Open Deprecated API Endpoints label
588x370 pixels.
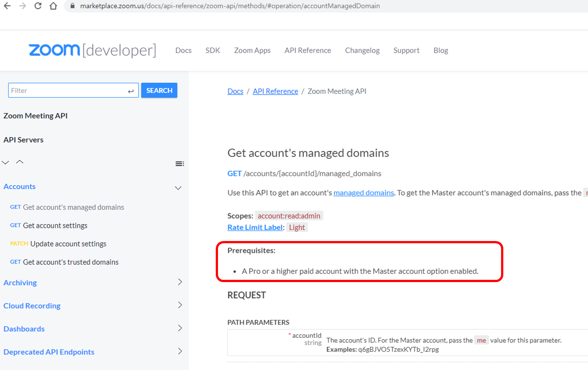click(49, 352)
